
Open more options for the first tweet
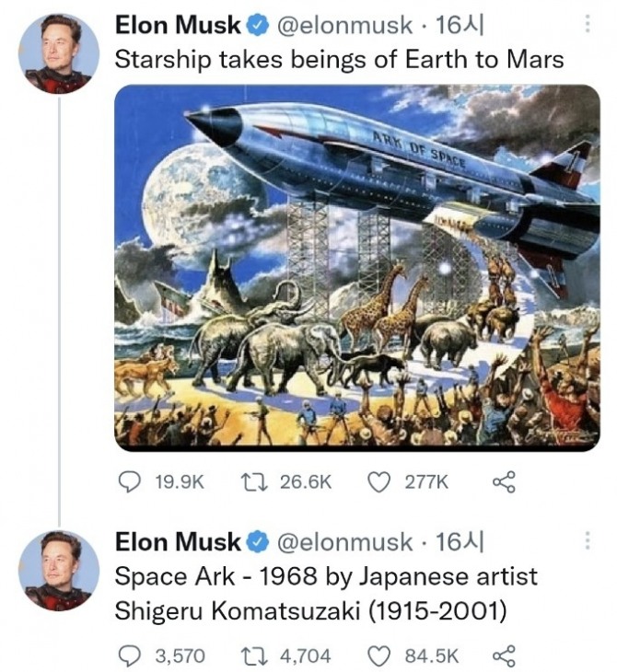[x=588, y=24]
